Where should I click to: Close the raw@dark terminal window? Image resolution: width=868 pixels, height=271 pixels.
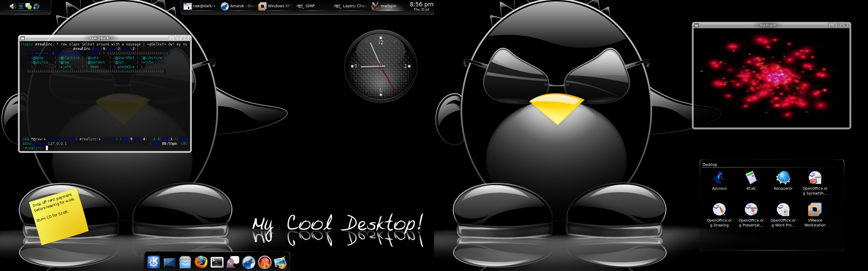tap(186, 38)
